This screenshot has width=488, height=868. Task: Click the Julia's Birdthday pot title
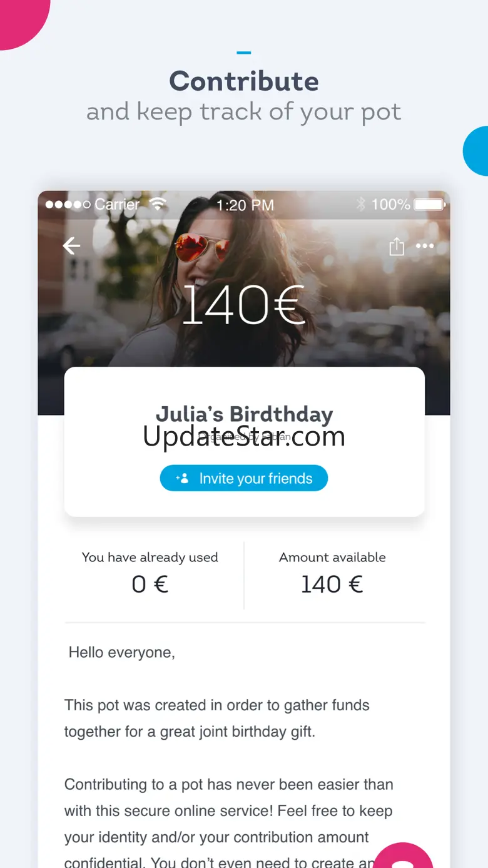pos(244,414)
